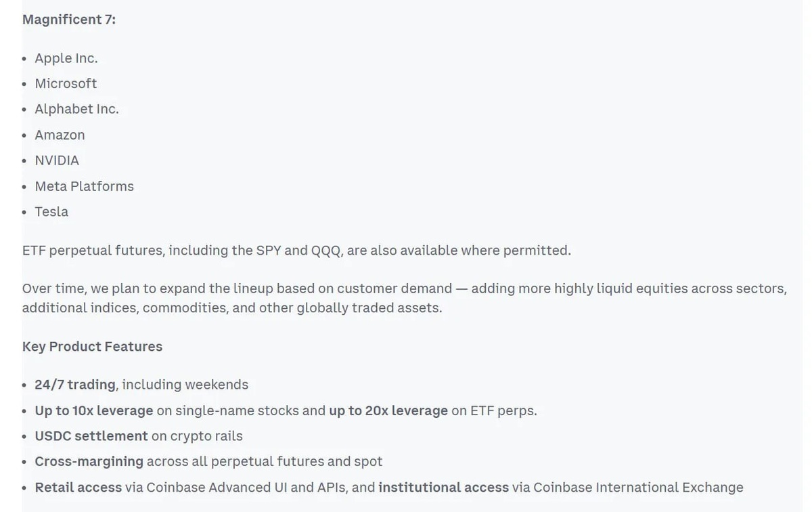Click on 'Amazon' in the list
This screenshot has height=512, width=812.
60,135
